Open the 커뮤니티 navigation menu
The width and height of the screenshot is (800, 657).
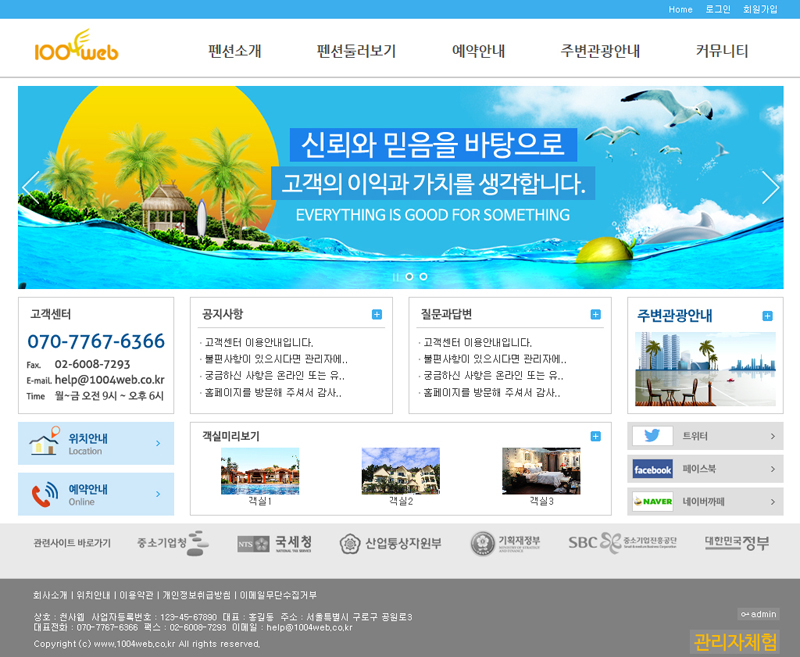[x=722, y=51]
